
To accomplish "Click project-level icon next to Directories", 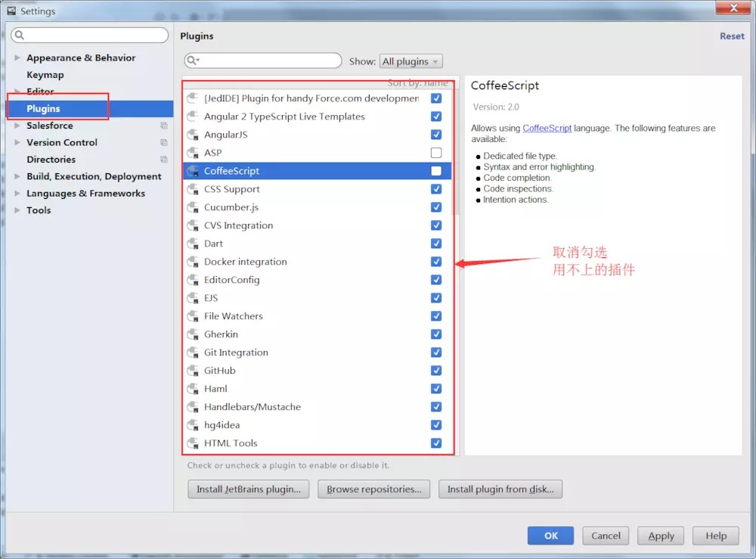I will tap(164, 159).
